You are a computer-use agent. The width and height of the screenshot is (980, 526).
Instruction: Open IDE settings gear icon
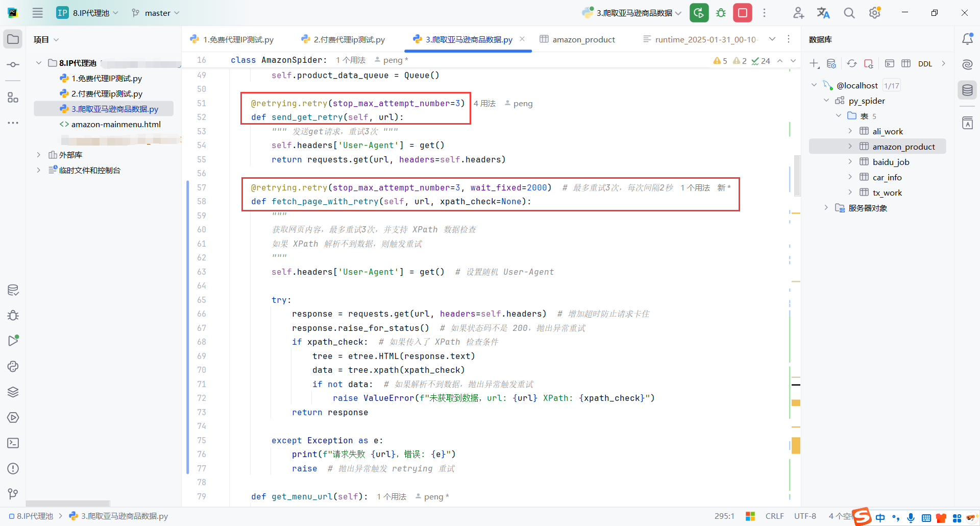875,13
